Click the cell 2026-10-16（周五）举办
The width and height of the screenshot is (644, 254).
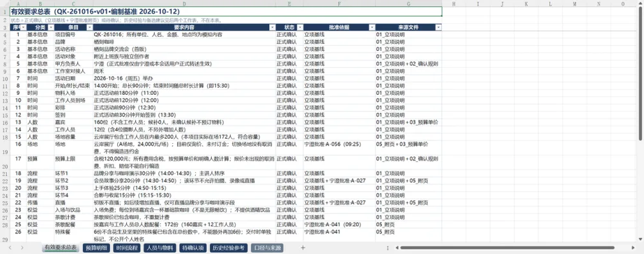coord(184,79)
